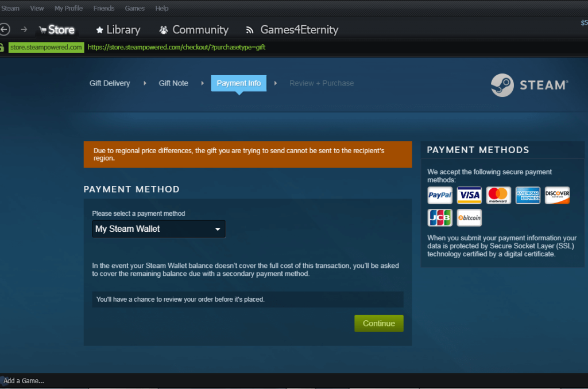Open the Games menu
Image resolution: width=588 pixels, height=389 pixels.
pyautogui.click(x=134, y=8)
